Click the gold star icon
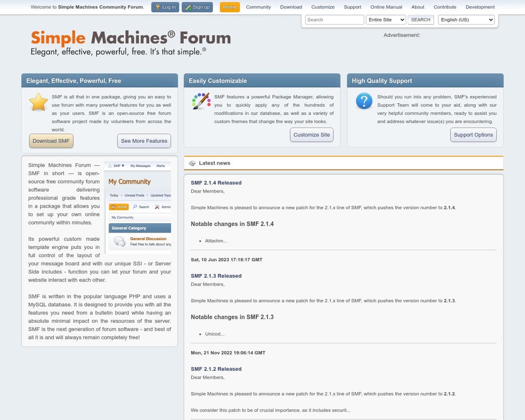Screen dimensions: 525x420 coord(38,102)
